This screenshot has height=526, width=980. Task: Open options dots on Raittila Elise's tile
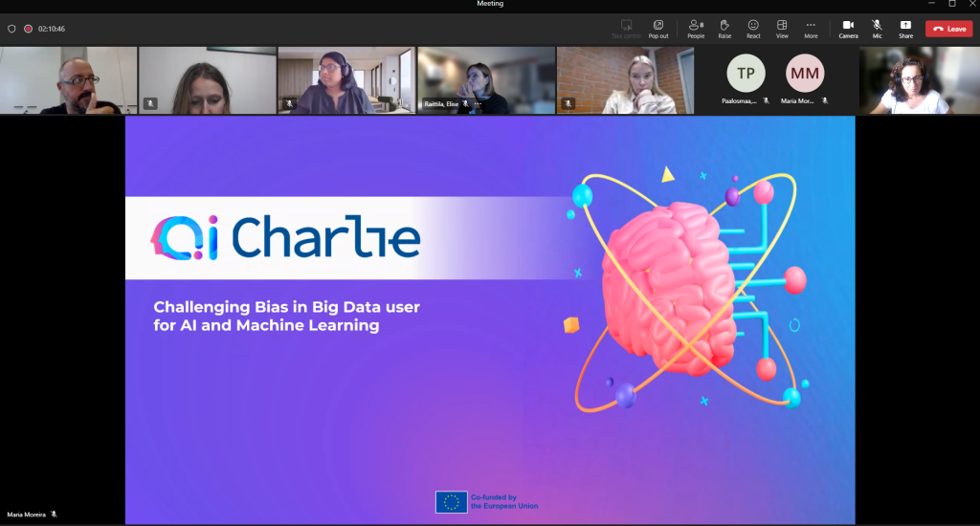click(x=478, y=103)
